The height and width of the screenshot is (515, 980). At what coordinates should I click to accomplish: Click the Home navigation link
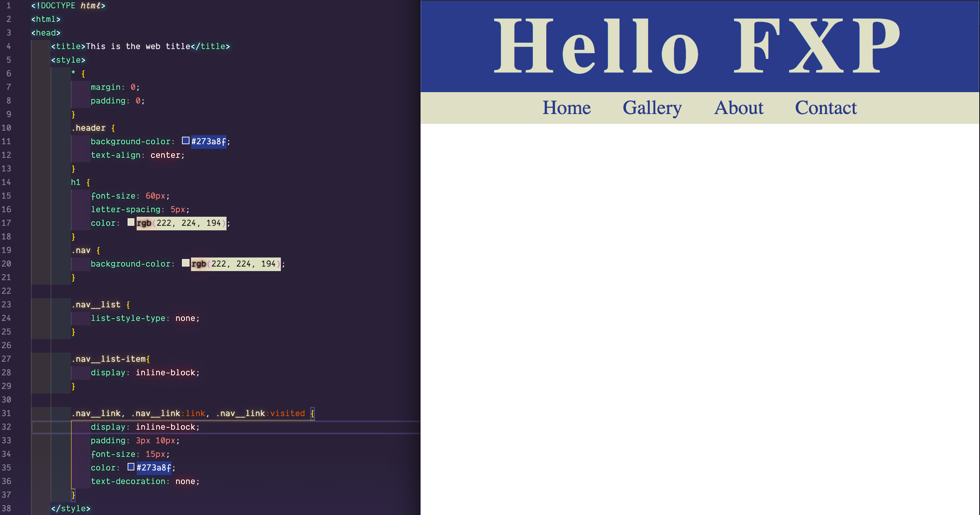click(567, 108)
